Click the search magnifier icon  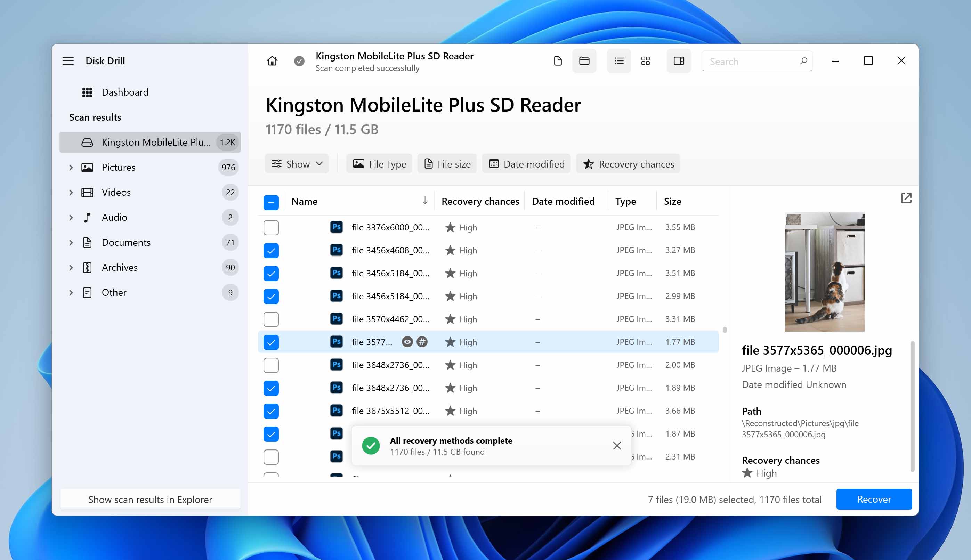803,61
